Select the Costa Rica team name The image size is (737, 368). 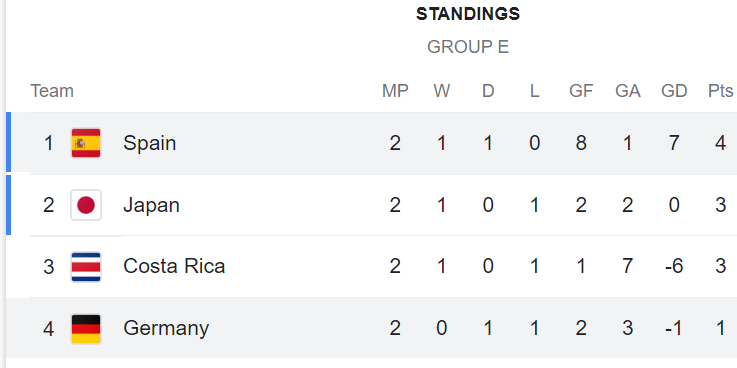click(174, 266)
